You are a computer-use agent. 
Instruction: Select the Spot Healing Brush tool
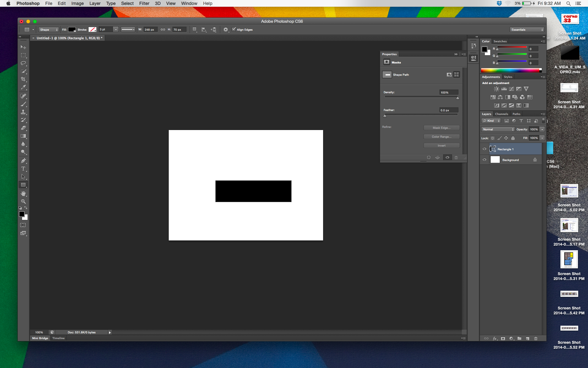coord(23,96)
